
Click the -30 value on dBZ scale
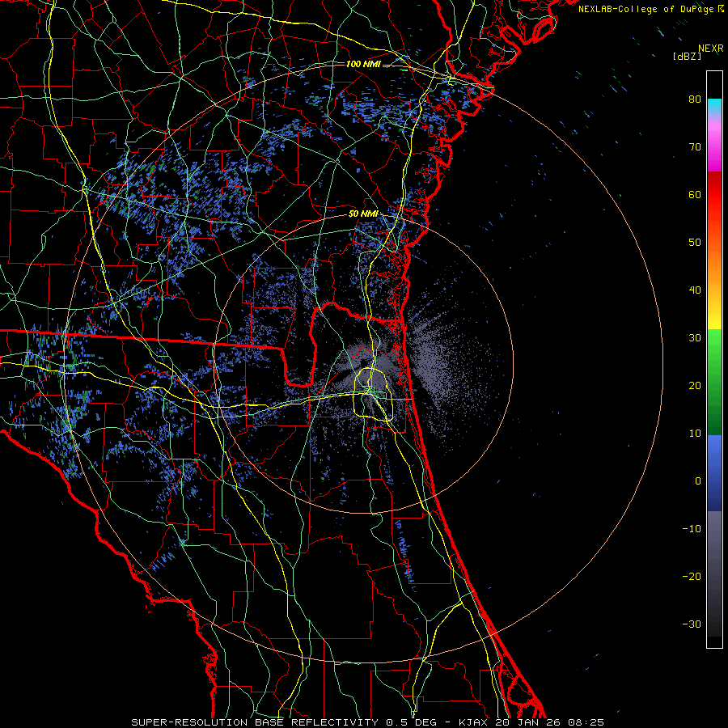692,624
